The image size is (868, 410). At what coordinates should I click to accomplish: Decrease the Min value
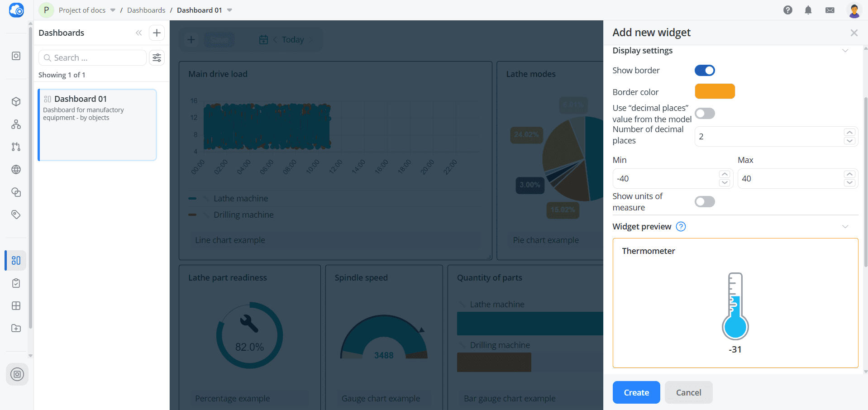coord(725,183)
